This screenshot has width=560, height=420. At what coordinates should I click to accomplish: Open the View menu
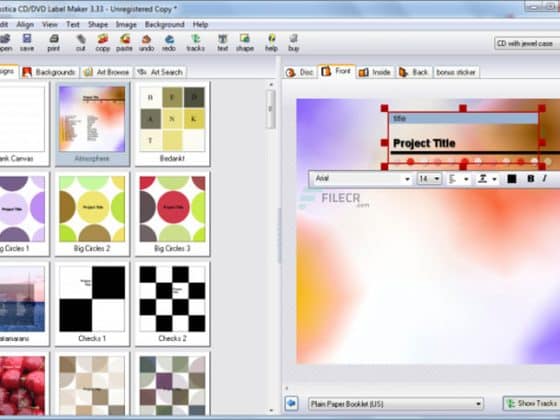(x=50, y=25)
